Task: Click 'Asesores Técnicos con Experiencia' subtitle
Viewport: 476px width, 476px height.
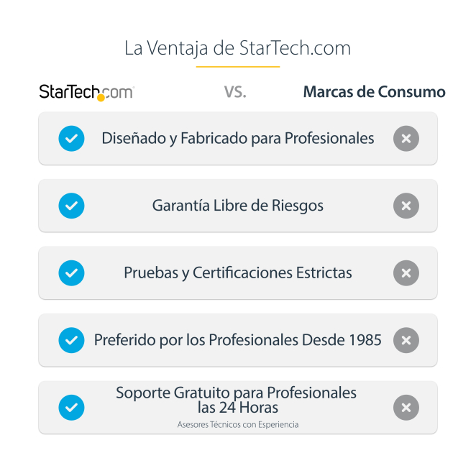Action: pyautogui.click(x=238, y=425)
